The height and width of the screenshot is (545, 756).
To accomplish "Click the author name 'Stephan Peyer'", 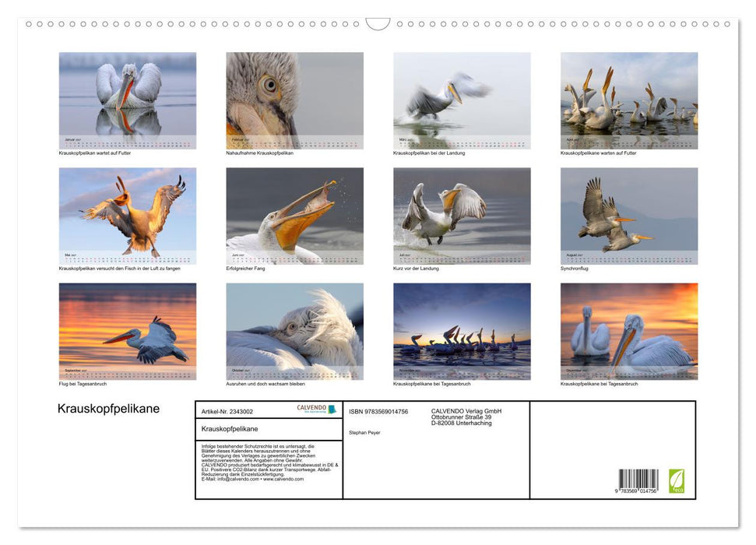I will coord(364,433).
